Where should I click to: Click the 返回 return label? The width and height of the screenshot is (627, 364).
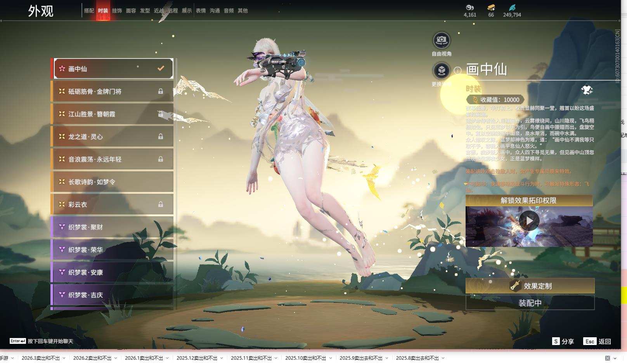[x=605, y=342]
